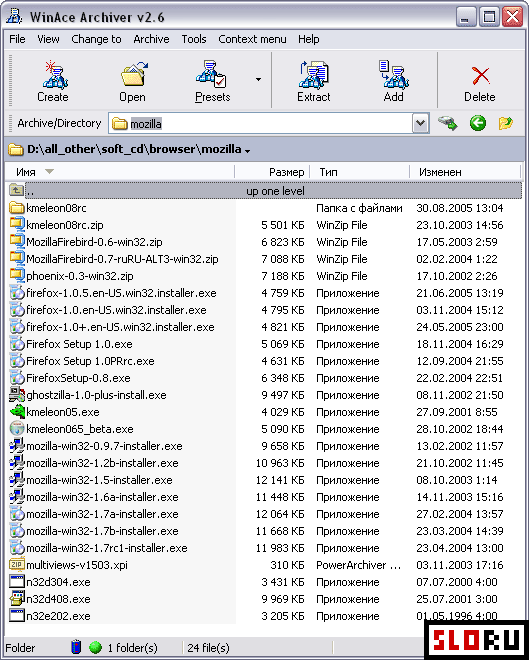Viewport: 529px width, 660px height.
Task: Click the kmeleon08rc.zip file icon
Action: (x=17, y=225)
